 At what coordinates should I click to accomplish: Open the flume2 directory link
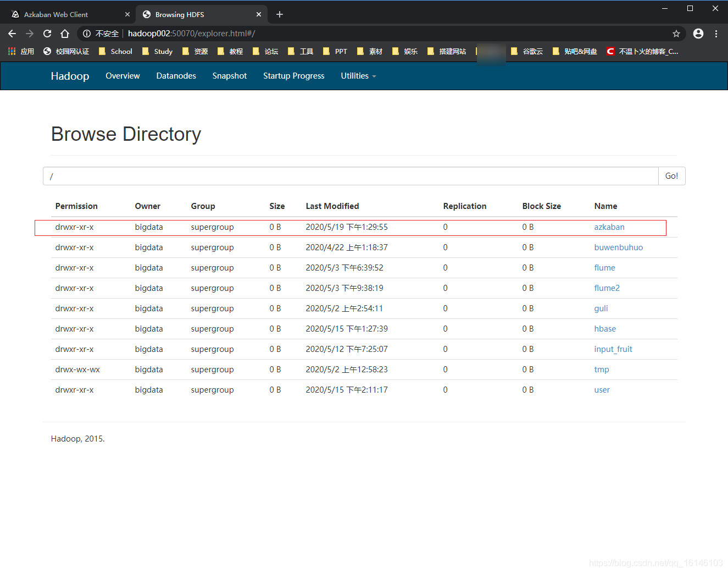(x=607, y=288)
